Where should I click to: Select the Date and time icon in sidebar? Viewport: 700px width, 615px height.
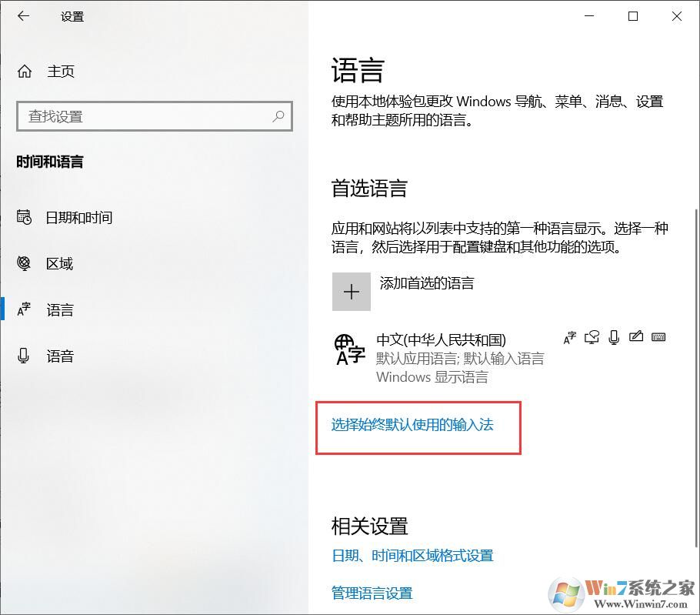coord(24,218)
